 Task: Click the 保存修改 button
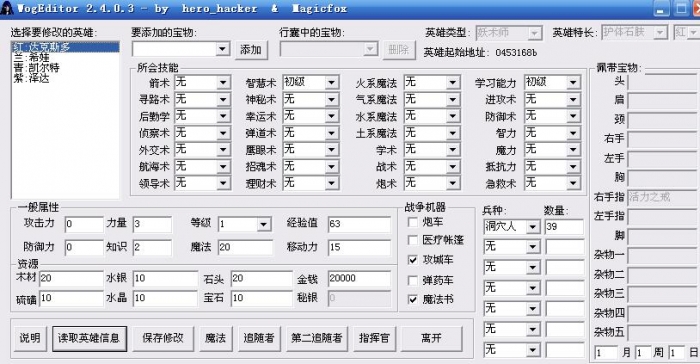(x=163, y=338)
